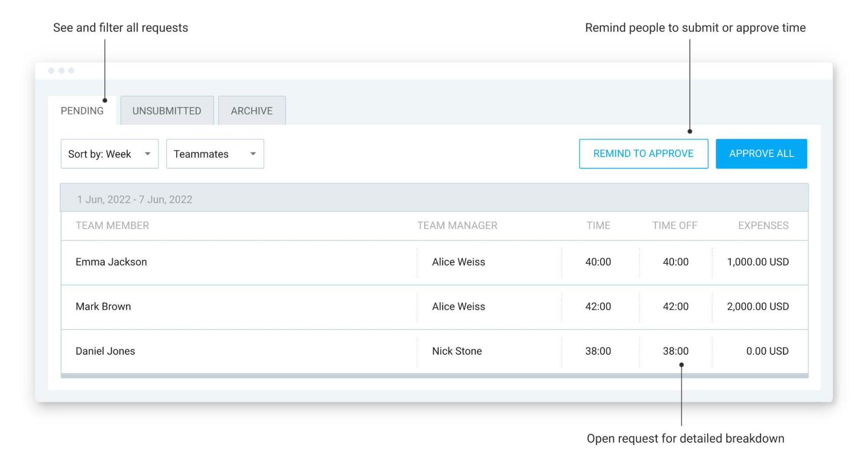The width and height of the screenshot is (868, 464).
Task: Click the Remind to Approve button
Action: (644, 154)
